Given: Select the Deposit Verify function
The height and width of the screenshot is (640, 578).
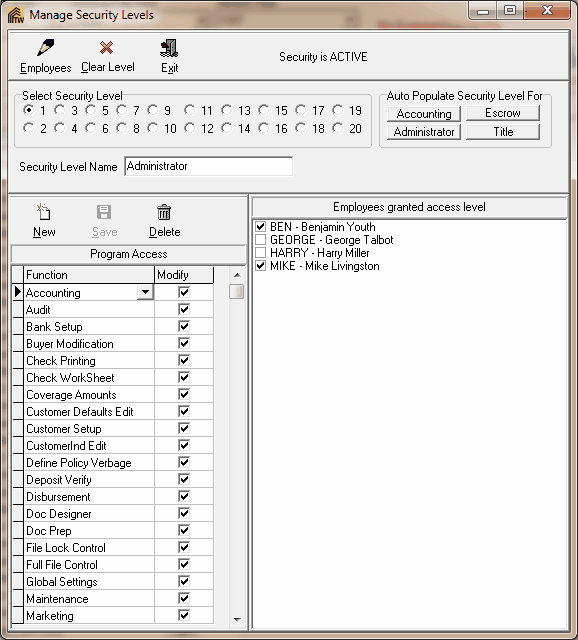Looking at the screenshot, I should (89, 480).
